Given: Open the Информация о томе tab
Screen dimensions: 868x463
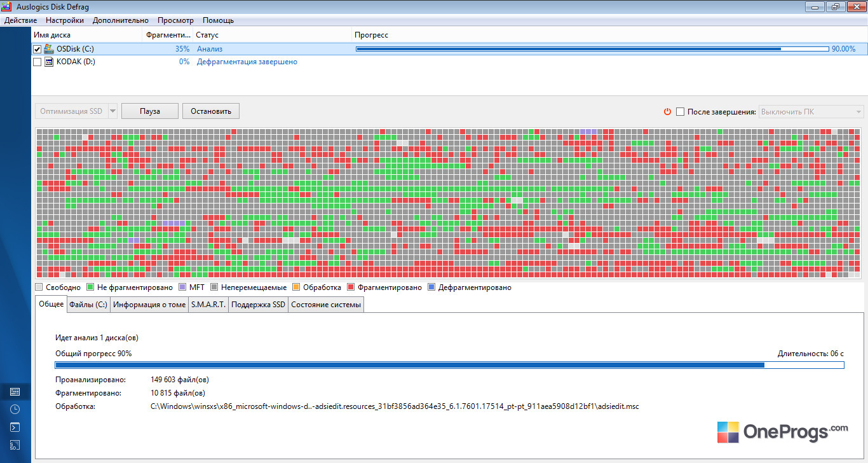Looking at the screenshot, I should click(149, 305).
